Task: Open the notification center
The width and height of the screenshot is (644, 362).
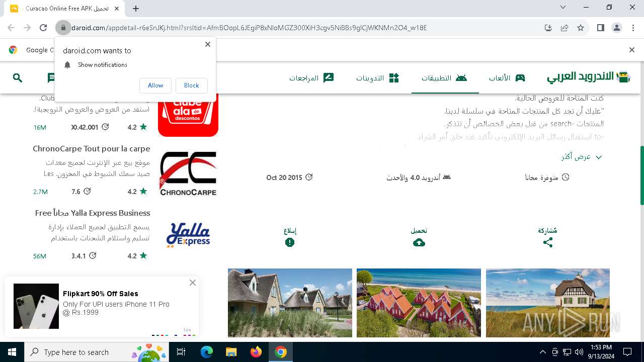Action: (x=627, y=352)
